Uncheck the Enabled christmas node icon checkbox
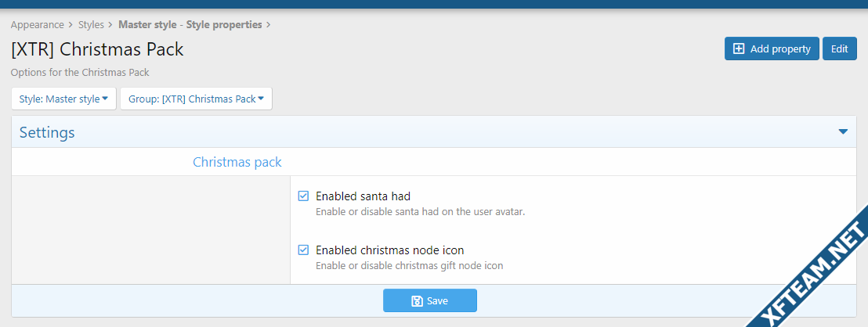 pyautogui.click(x=303, y=250)
